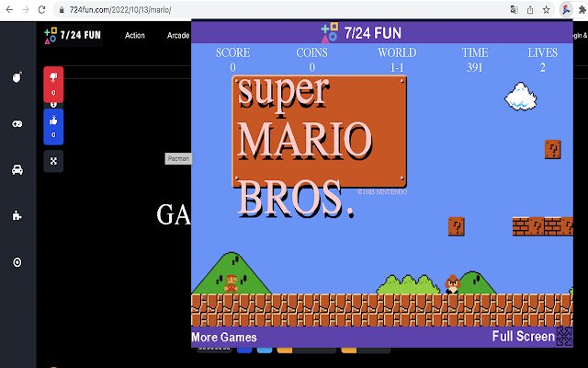Bookmark this page with the star icon
Image resolution: width=588 pixels, height=368 pixels.
click(x=547, y=10)
